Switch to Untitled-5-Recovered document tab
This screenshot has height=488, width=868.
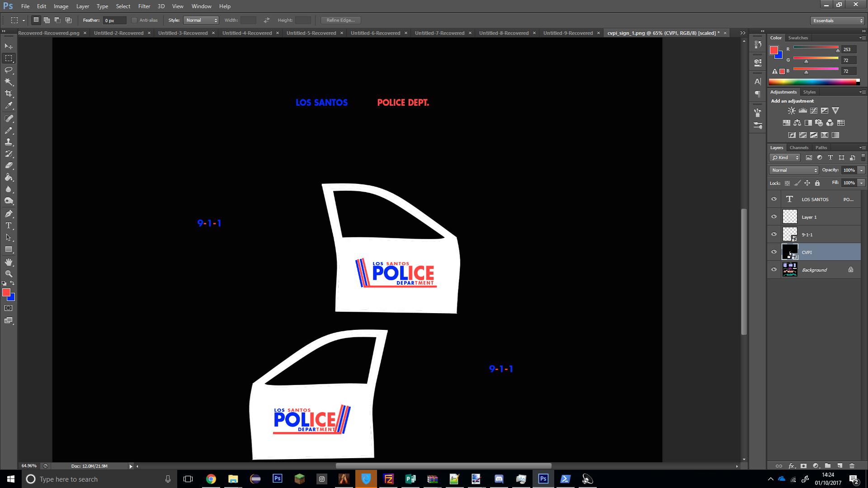tap(311, 33)
